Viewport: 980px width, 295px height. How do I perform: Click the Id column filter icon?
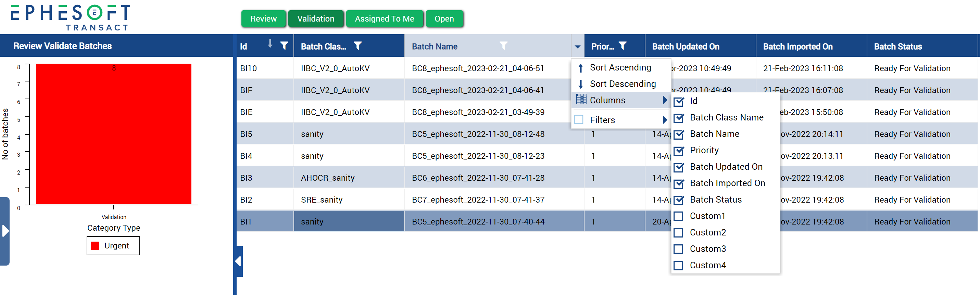284,46
